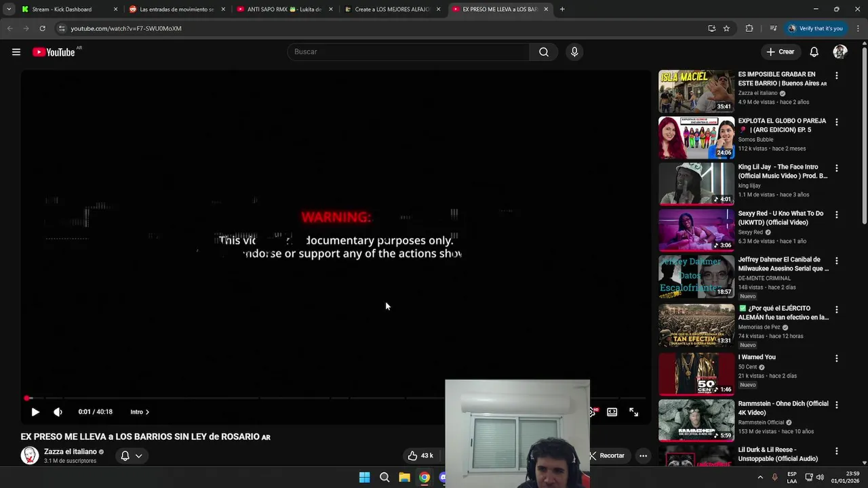
Task: Open options for King Lil Jay video
Action: (x=837, y=168)
